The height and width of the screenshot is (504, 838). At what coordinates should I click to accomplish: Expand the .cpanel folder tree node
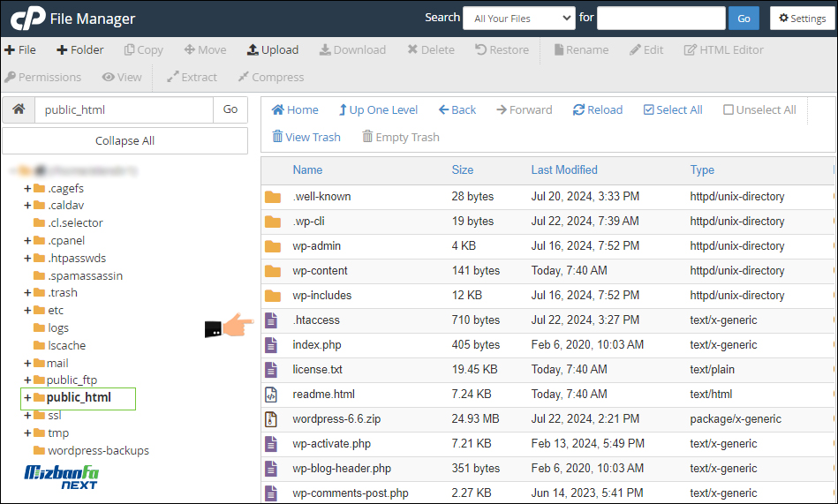pos(27,240)
